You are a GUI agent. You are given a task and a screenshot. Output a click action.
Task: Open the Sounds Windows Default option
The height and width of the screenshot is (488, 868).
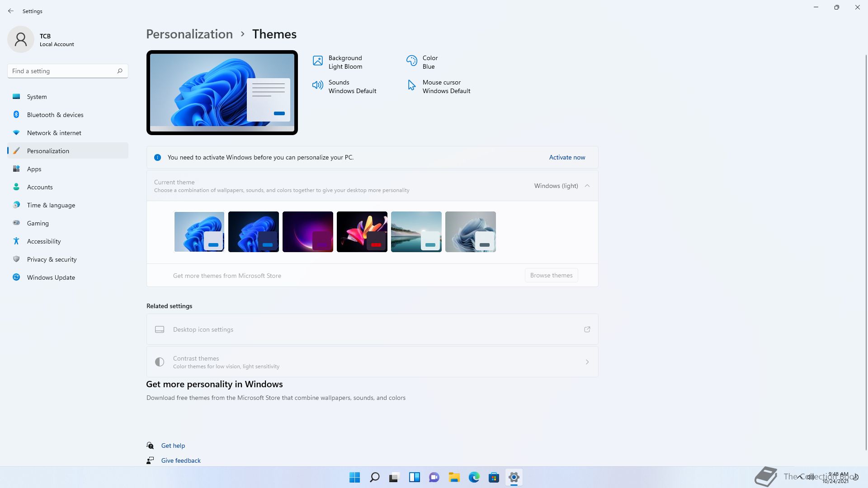coord(344,87)
